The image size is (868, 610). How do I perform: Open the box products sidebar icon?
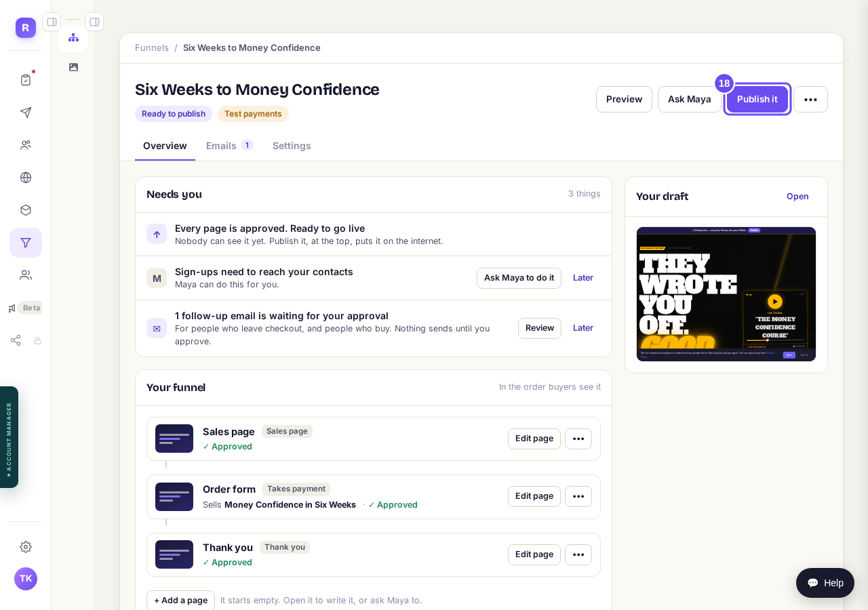[26, 210]
